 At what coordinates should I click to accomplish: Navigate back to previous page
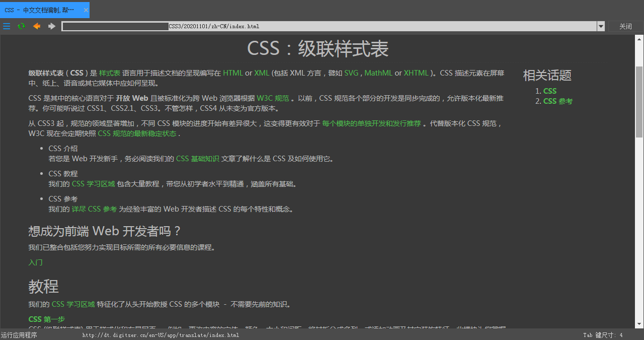coord(36,26)
